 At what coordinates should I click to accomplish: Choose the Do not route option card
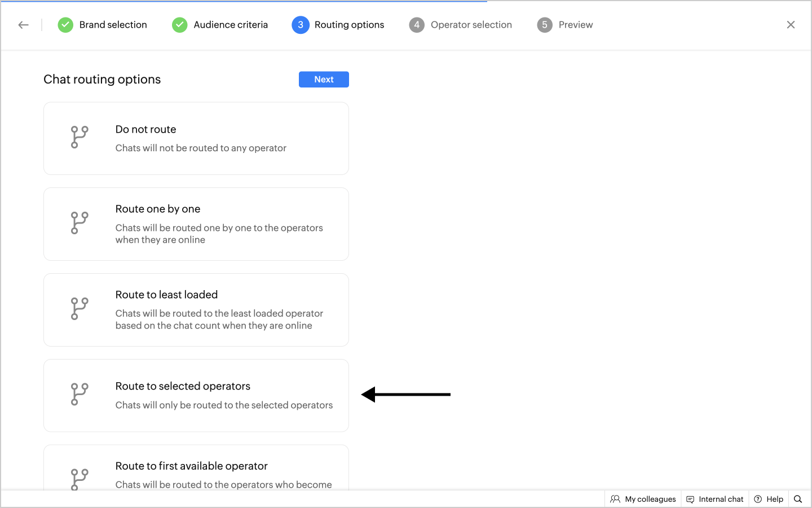click(196, 138)
